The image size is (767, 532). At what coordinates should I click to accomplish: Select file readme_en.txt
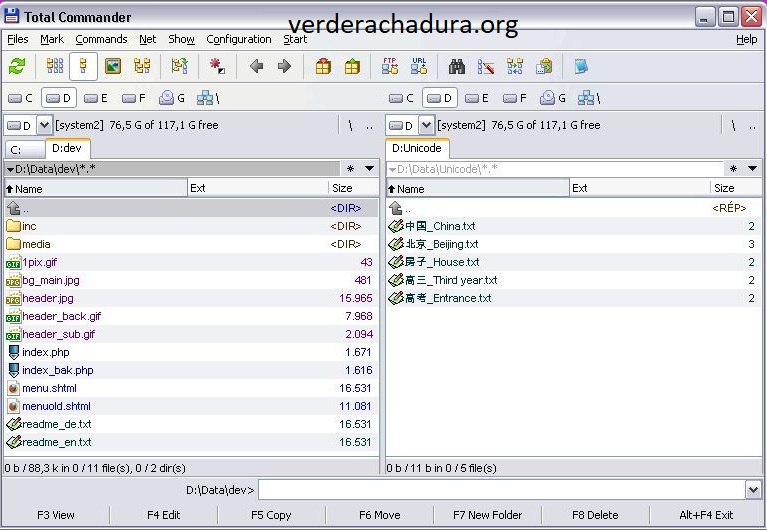pyautogui.click(x=191, y=442)
